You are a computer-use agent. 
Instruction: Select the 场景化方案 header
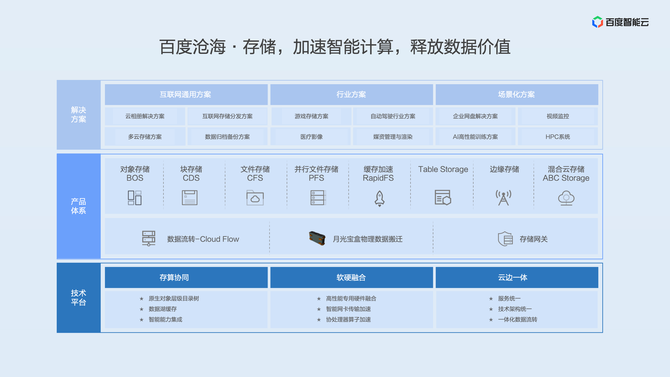[517, 94]
